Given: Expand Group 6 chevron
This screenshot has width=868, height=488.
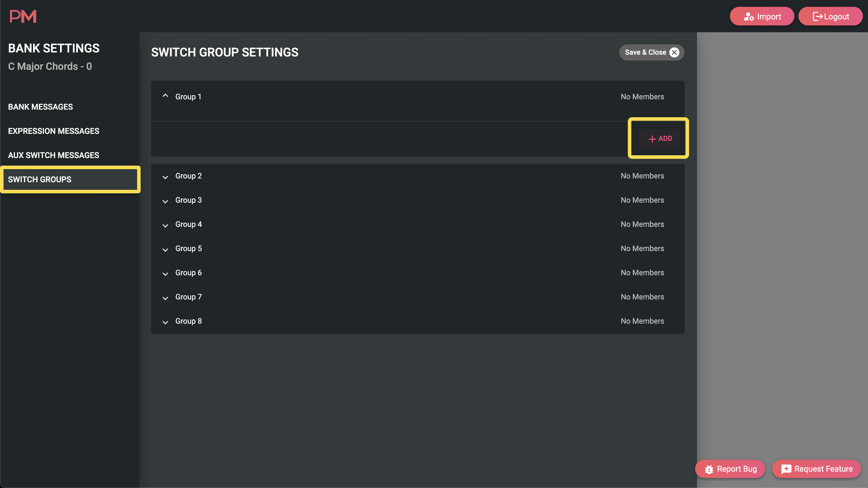Looking at the screenshot, I should pyautogui.click(x=165, y=274).
